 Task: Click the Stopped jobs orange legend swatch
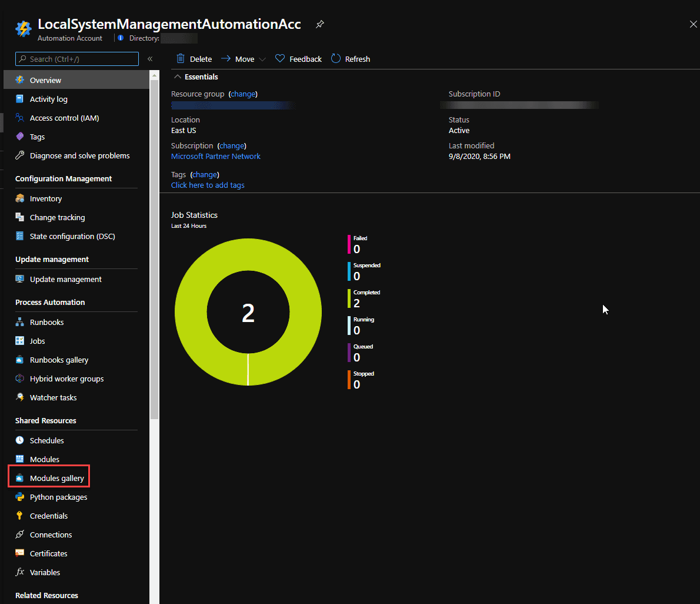pyautogui.click(x=349, y=380)
